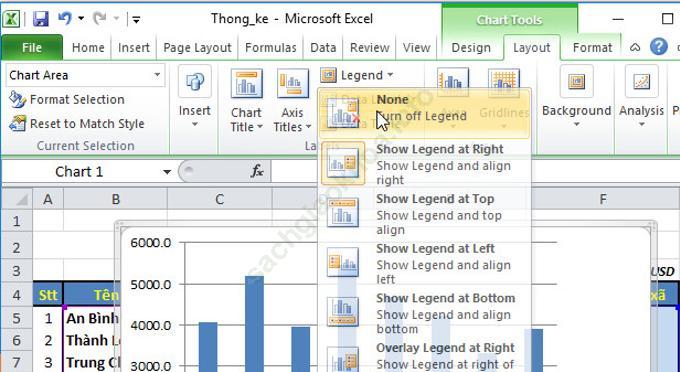Choose Show Legend at Right option
Image resolution: width=680 pixels, height=372 pixels.
[x=424, y=164]
